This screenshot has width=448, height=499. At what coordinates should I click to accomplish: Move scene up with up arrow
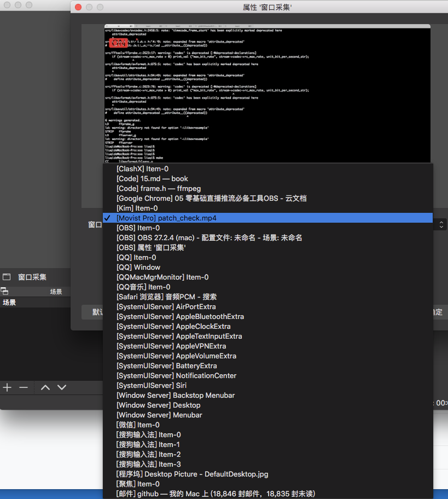[45, 387]
